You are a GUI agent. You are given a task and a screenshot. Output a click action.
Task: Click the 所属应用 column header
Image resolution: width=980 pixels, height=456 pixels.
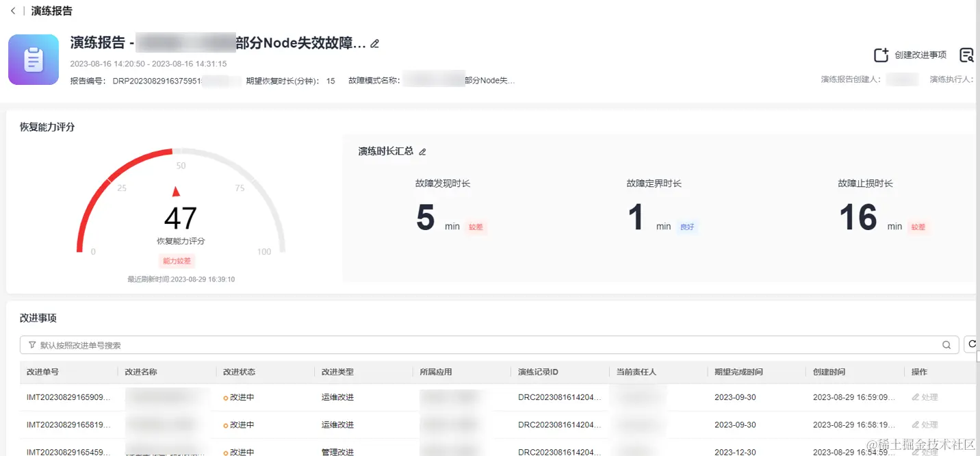click(x=437, y=372)
